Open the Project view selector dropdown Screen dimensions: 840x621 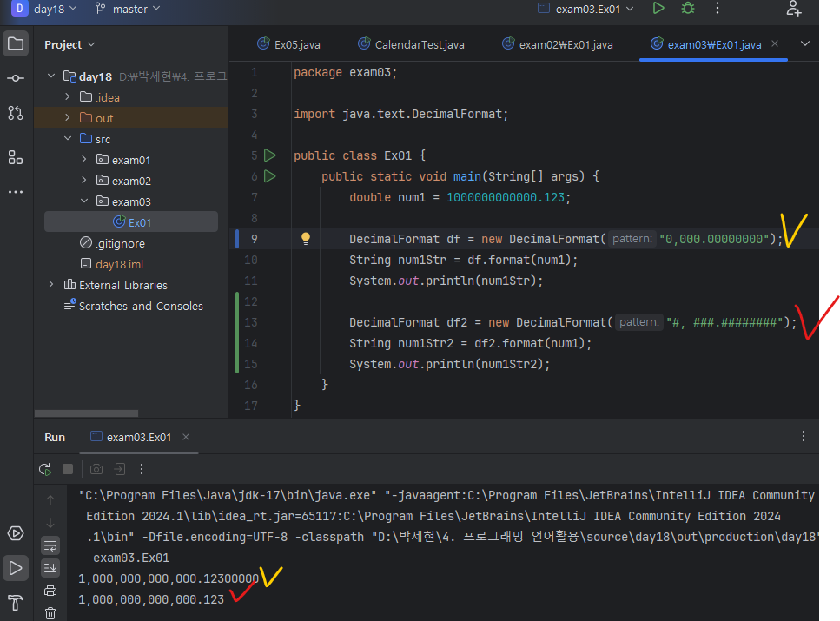pos(69,44)
